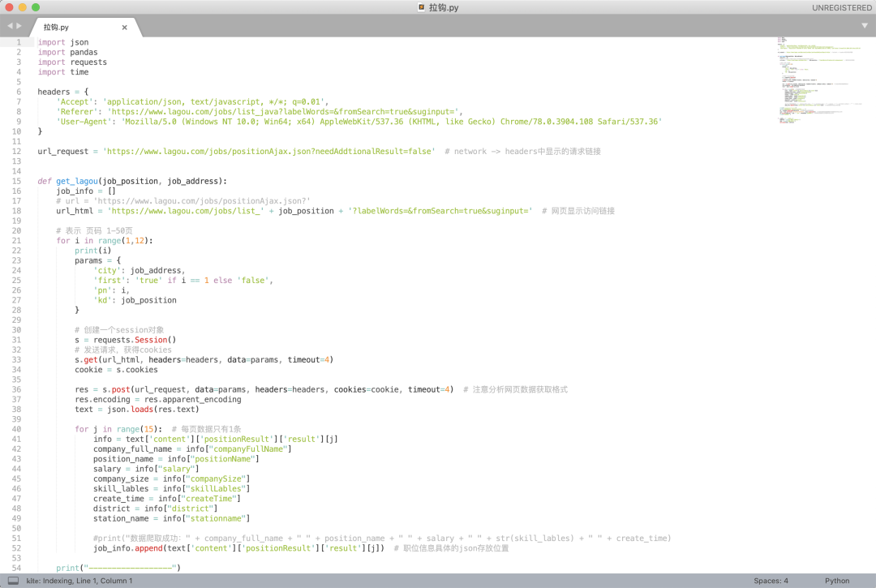
Task: Click the UNREGISTERED label
Action: tap(843, 8)
